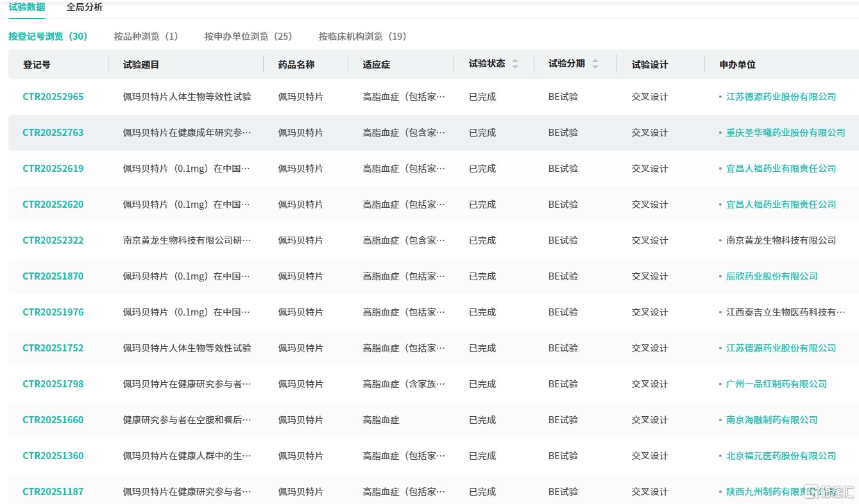Click registration link CTR20252322
The image size is (859, 504).
click(x=53, y=240)
